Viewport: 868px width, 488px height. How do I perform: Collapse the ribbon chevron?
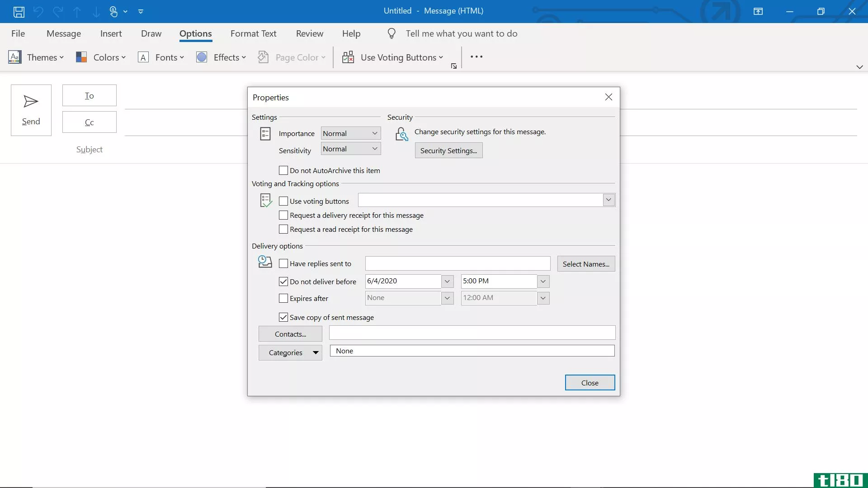pos(859,67)
